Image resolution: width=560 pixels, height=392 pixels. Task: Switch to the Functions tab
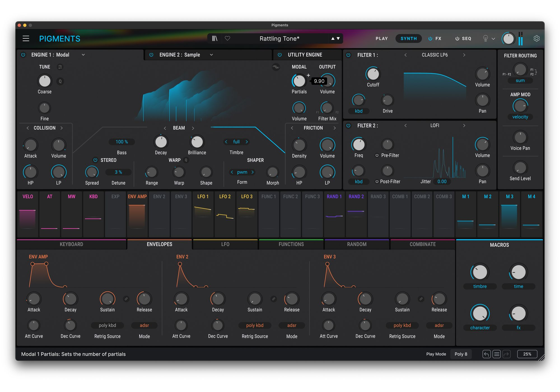tap(291, 244)
